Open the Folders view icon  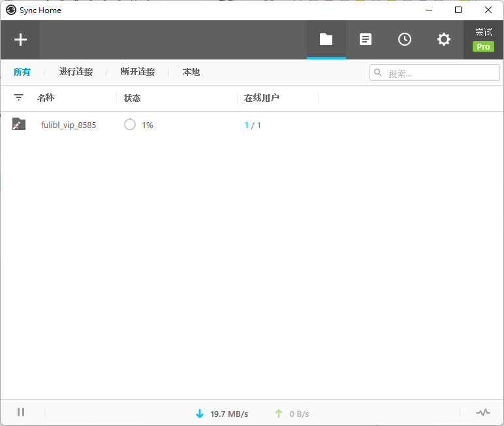click(x=326, y=40)
